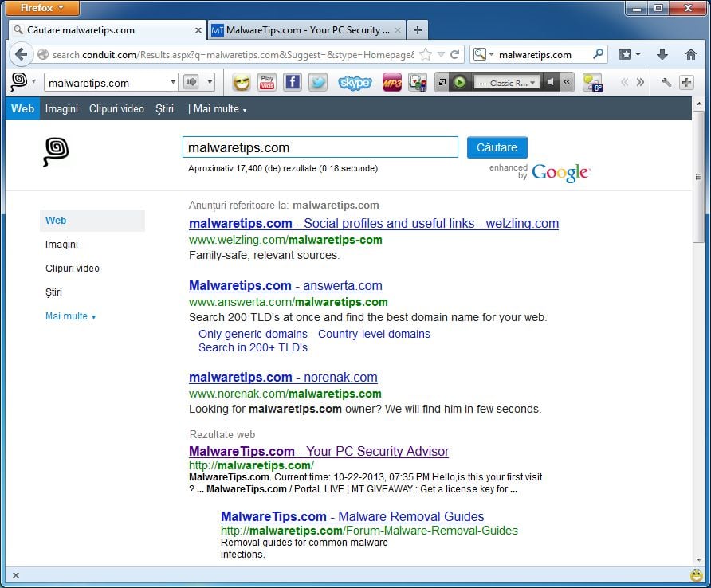Select Imagini in the top navigation bar
Screen dimensions: 711x588
click(x=61, y=109)
